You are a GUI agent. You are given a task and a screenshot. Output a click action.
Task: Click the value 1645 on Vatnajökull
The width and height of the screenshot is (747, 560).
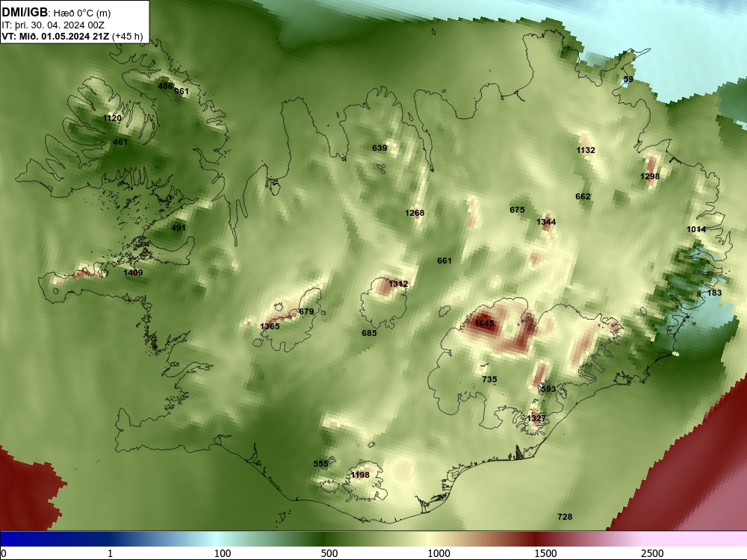(484, 323)
